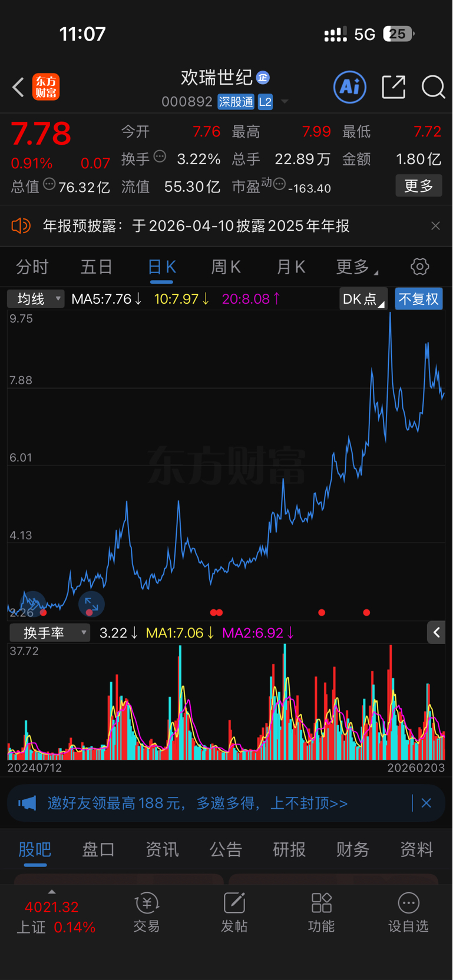Tap the info icon beside 换手
Screen dimensions: 453x980
click(x=160, y=157)
